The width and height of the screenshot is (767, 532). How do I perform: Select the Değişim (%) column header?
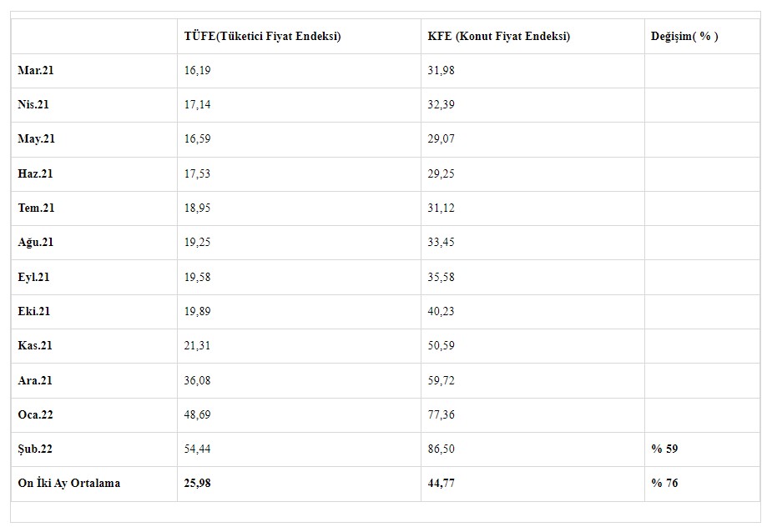tap(684, 36)
